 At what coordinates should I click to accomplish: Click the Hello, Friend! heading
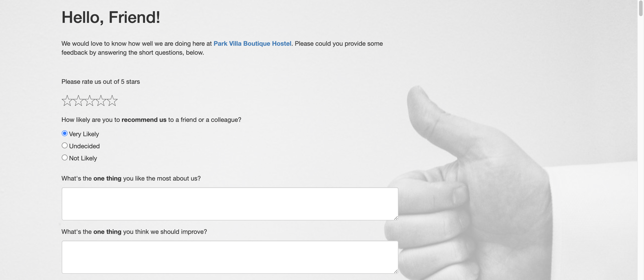111,17
